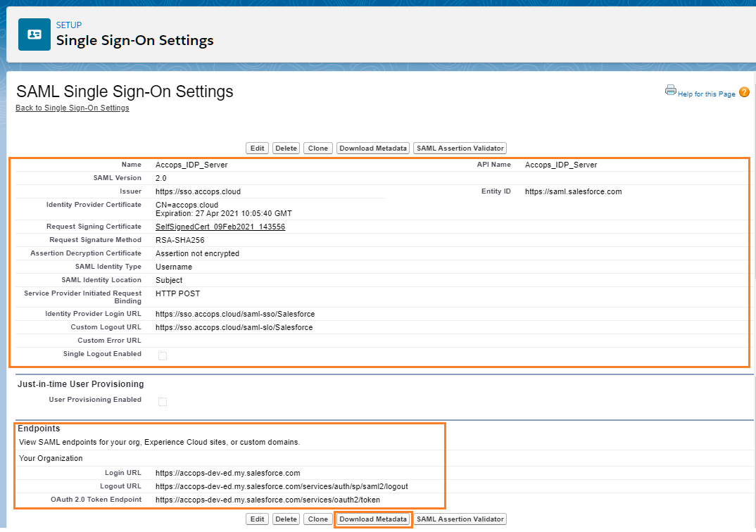
Task: Go back to Single Sign-On Settings
Action: point(73,108)
